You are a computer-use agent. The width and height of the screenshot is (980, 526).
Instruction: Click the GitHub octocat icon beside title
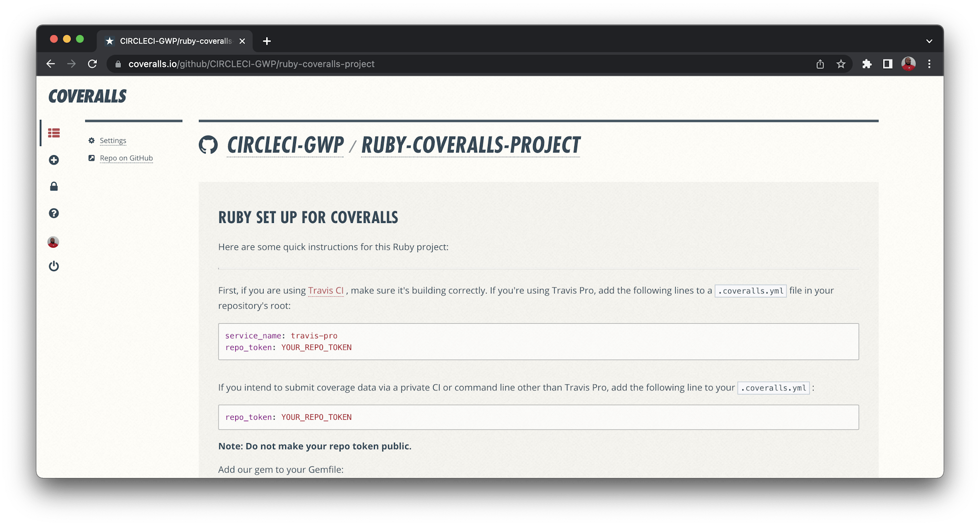point(208,145)
